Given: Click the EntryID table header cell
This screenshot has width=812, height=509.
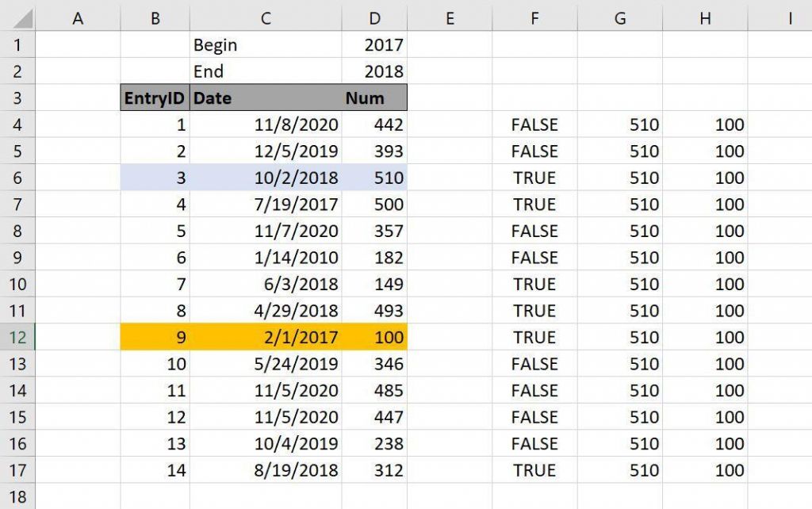Looking at the screenshot, I should click(155, 98).
